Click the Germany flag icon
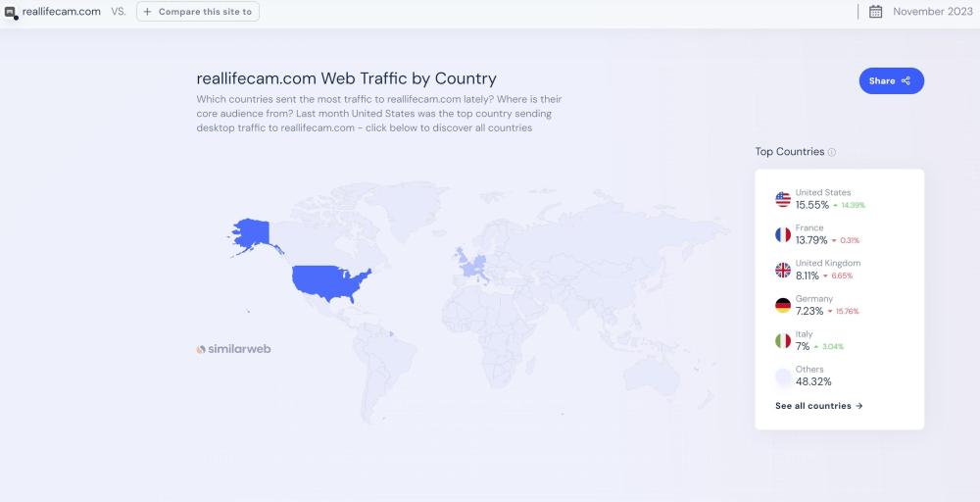Viewport: 980px width, 502px height. 782,305
